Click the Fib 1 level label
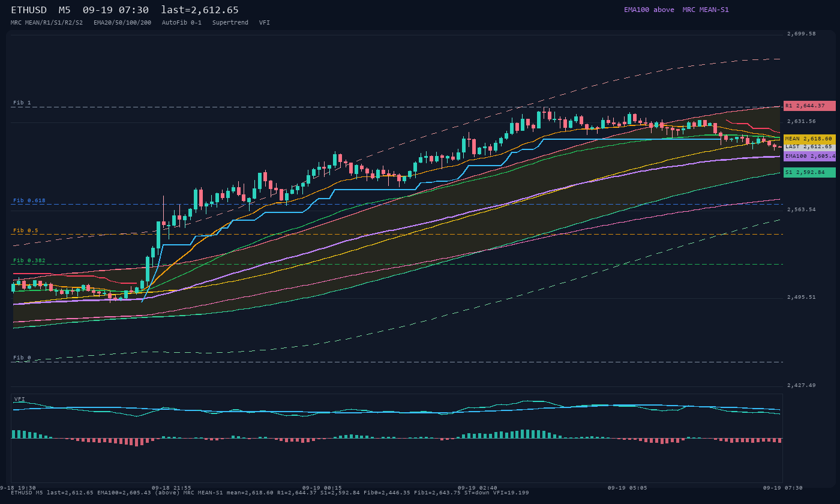 tap(22, 103)
